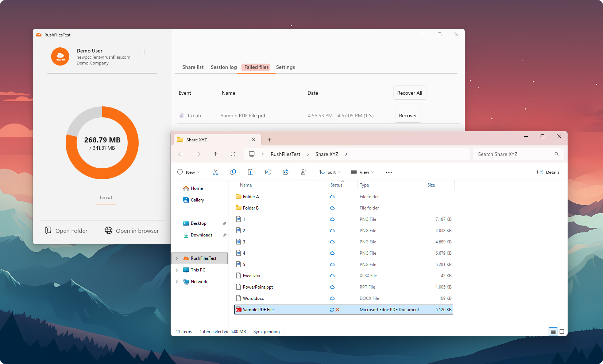Open the New dropdown in Explorer
Viewport: 603px width, 364px height.
[x=189, y=172]
